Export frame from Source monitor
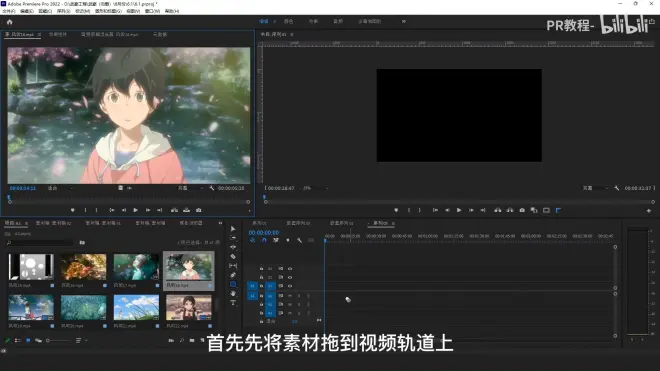This screenshot has height=371, width=660. (199, 210)
